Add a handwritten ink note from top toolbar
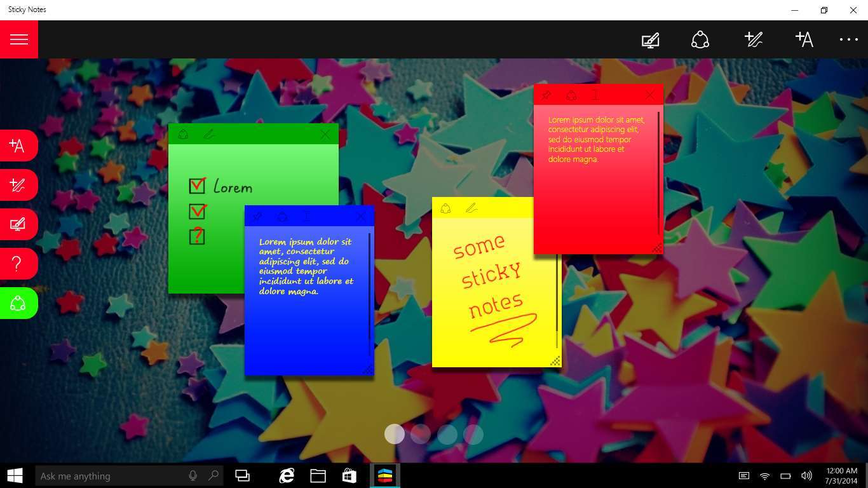 (753, 39)
